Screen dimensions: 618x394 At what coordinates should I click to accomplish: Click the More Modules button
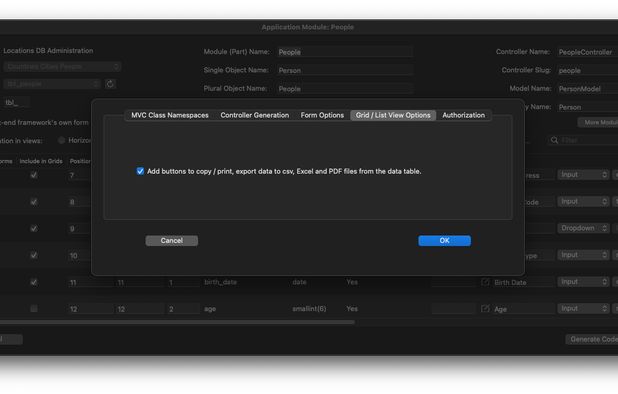tap(598, 123)
